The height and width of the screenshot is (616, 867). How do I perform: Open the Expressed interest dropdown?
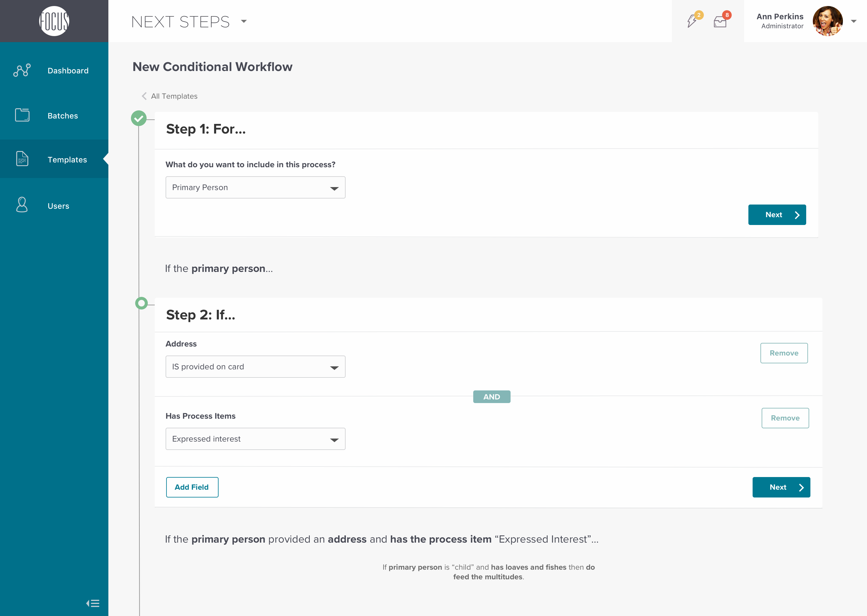coord(255,439)
